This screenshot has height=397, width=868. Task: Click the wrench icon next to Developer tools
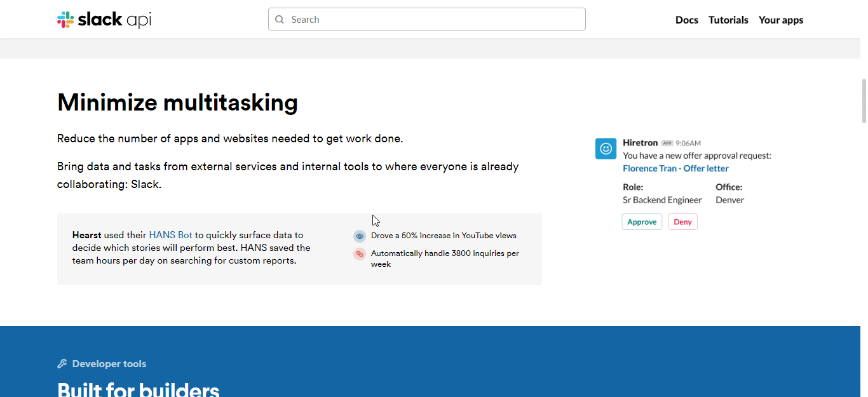coord(62,364)
